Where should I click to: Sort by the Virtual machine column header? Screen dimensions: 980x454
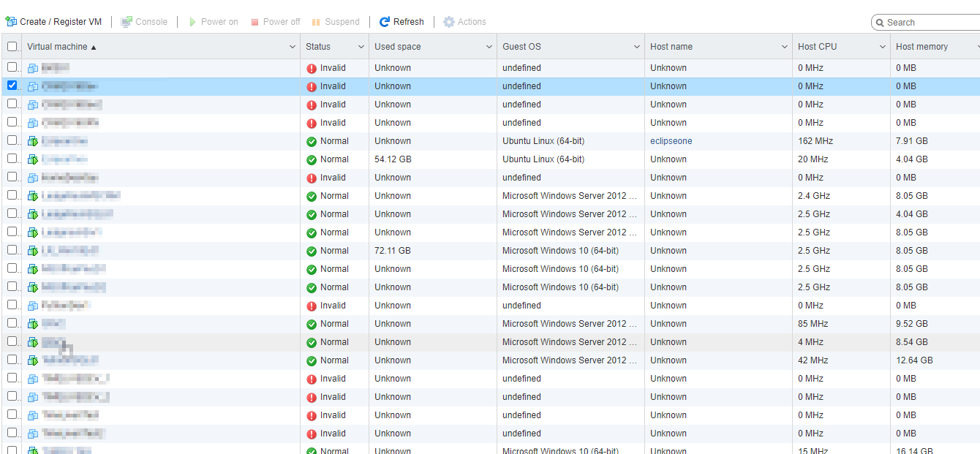[57, 47]
